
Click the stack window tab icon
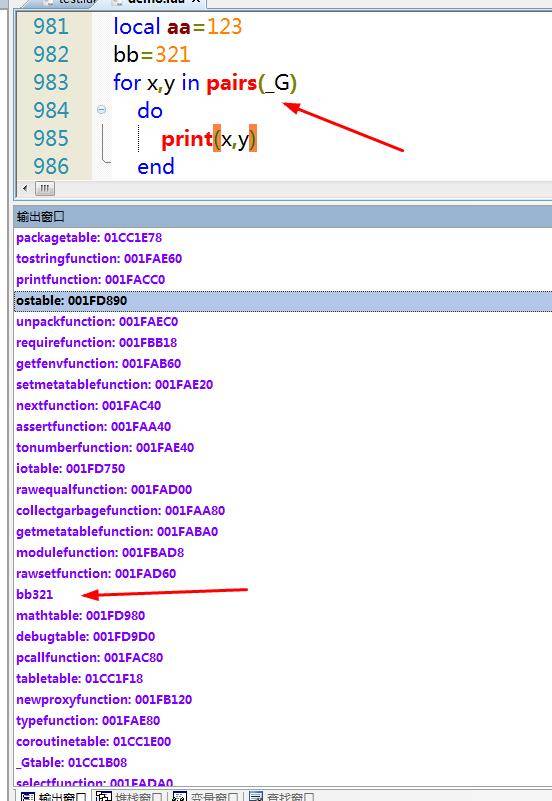pos(104,796)
